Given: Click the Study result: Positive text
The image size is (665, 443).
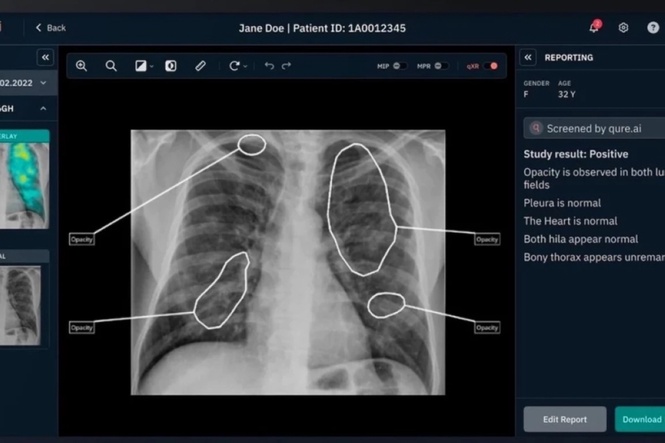Looking at the screenshot, I should (x=576, y=154).
